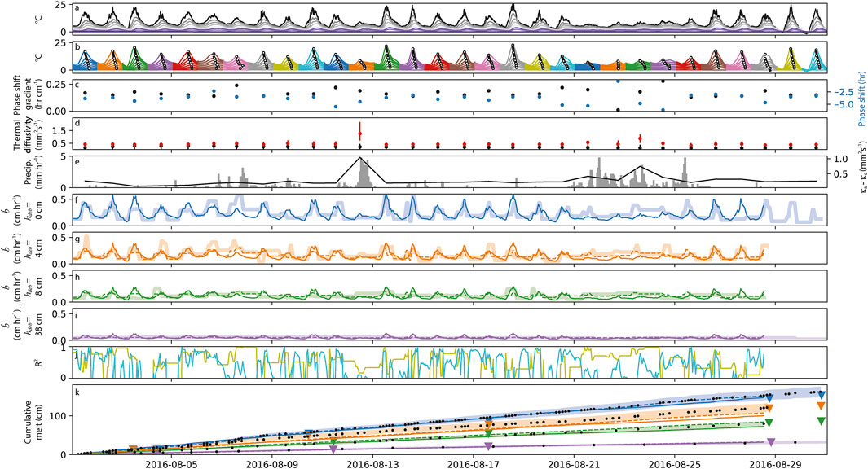Select panel letter 'f' in the 0 cm plot
Screen dimensions: 868x469
77,199
